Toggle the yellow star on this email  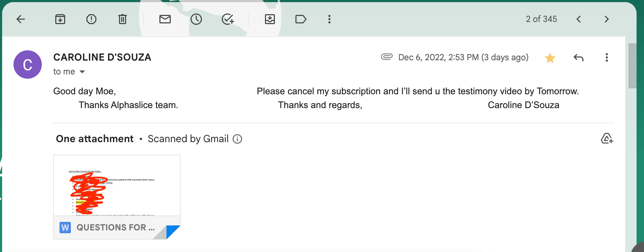pos(550,58)
